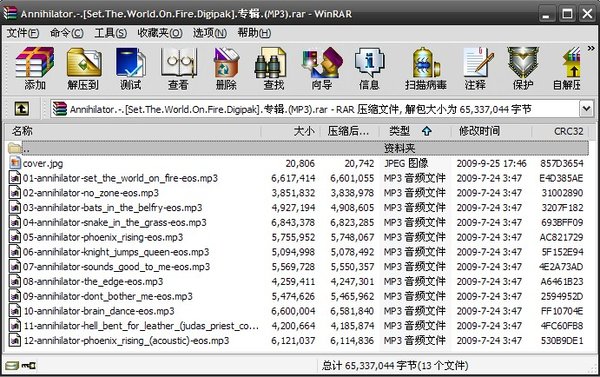
Task: Click date 2009-9-25 17:46
Action: tap(491, 163)
